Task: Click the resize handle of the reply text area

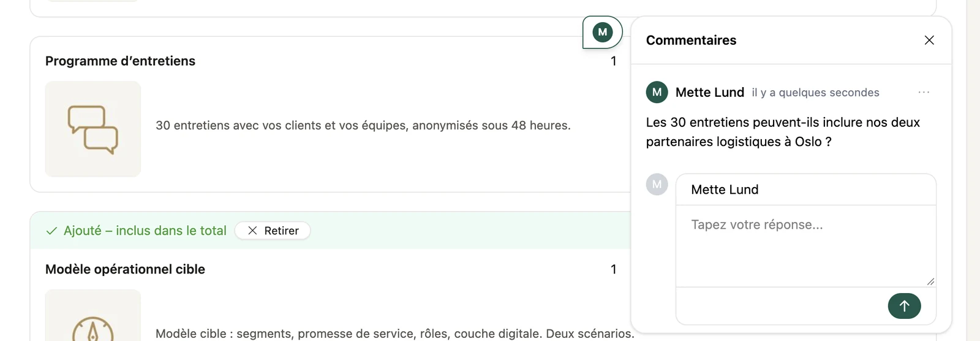Action: pos(930,281)
